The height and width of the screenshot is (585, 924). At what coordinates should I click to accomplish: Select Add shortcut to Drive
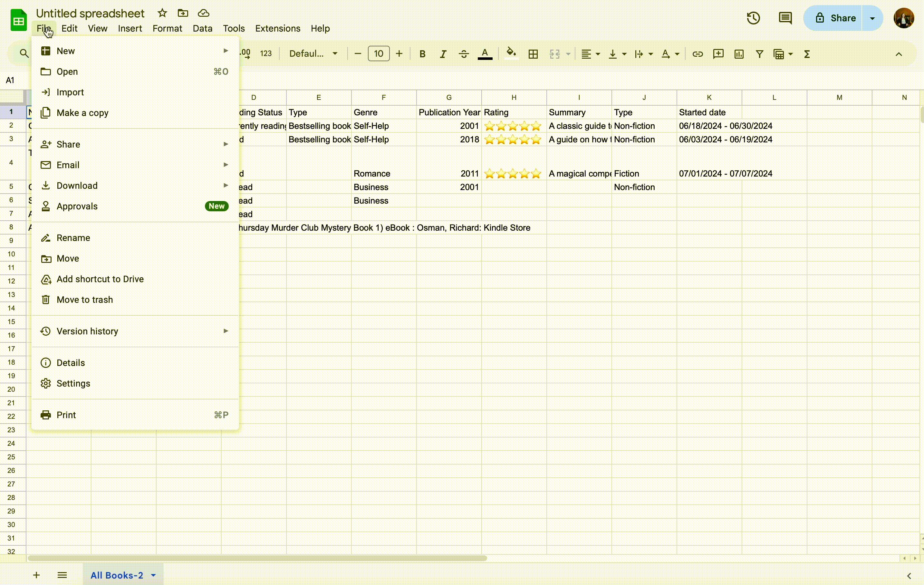[x=135, y=279]
